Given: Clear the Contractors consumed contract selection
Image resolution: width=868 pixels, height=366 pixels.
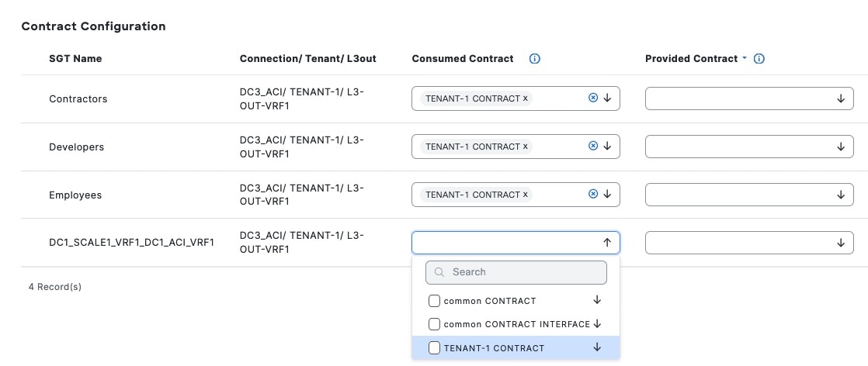Looking at the screenshot, I should coord(593,98).
